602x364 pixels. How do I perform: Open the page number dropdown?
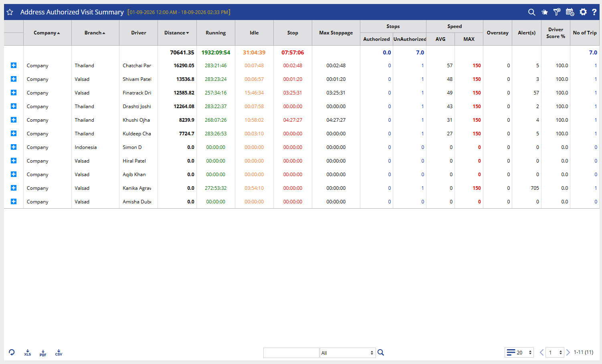click(x=555, y=352)
